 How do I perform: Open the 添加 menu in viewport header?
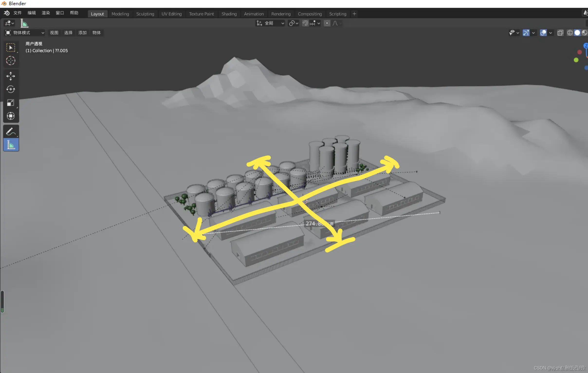tap(82, 33)
